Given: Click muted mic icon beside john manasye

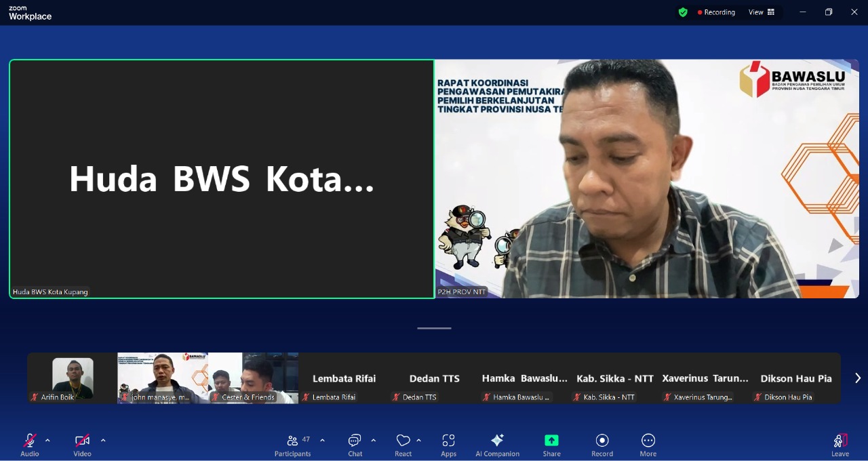Looking at the screenshot, I should [125, 397].
